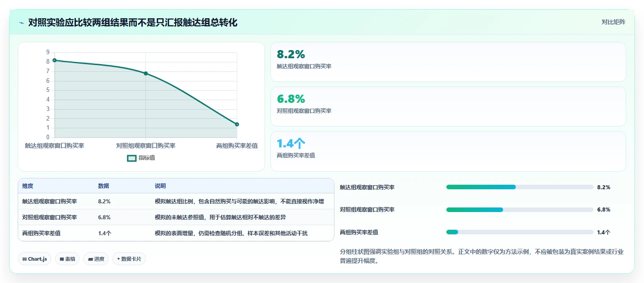
Task: Click progress value 1.4个 beside bar
Action: point(604,232)
